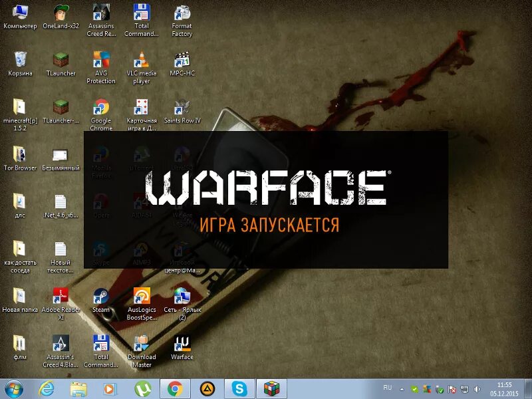Open the Format Factory shortcut
Image resolution: width=532 pixels, height=399 pixels.
(x=182, y=21)
